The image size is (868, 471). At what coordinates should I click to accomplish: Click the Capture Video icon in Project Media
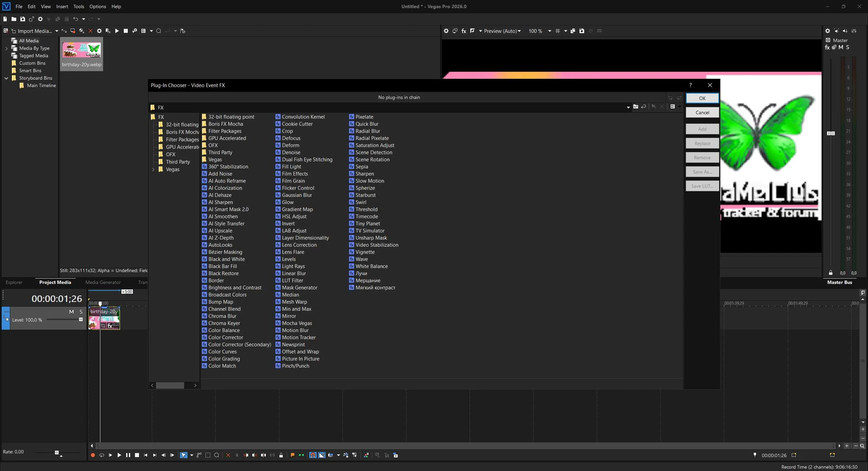pos(73,31)
